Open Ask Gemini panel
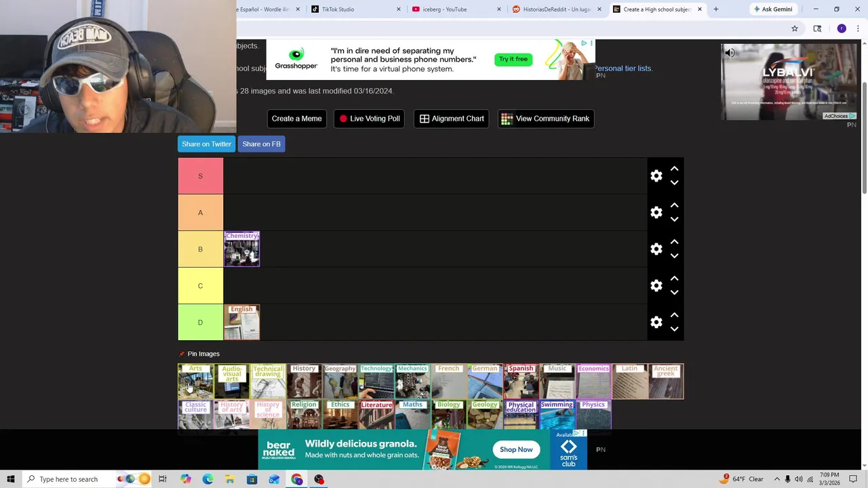 point(772,9)
